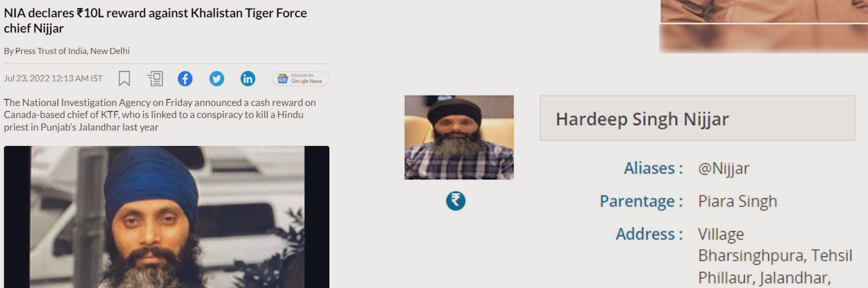
Task: Open the article reader/print view icon
Action: [155, 79]
